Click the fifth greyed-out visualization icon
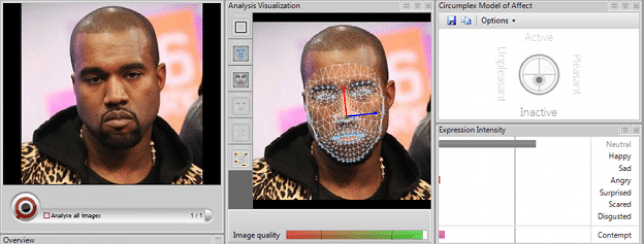 tap(241, 132)
